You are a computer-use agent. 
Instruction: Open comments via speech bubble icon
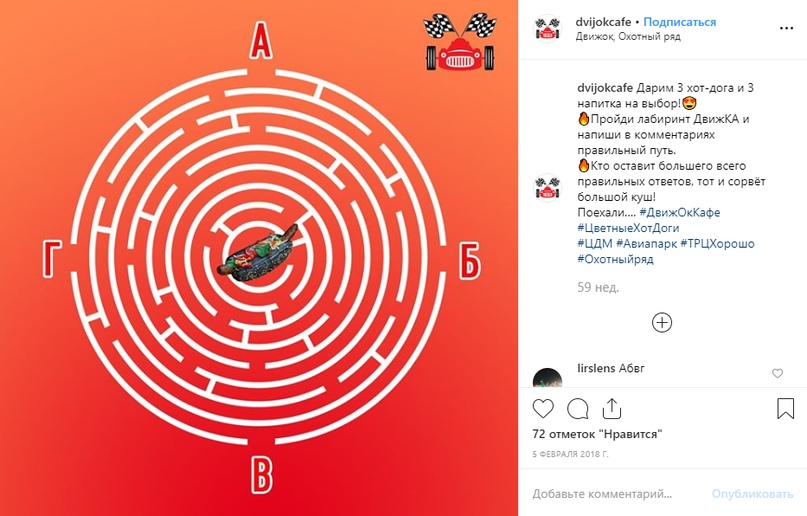577,409
